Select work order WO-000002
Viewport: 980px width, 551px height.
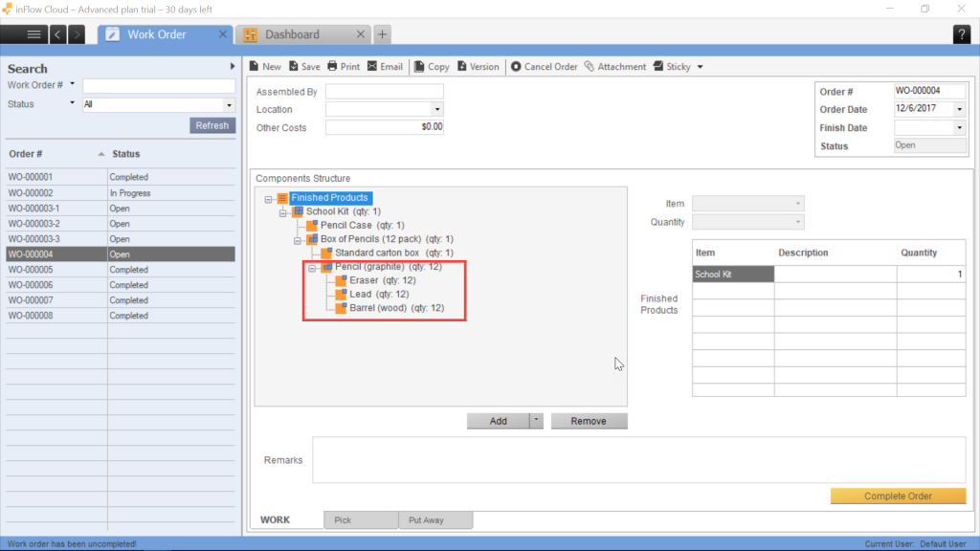point(121,193)
